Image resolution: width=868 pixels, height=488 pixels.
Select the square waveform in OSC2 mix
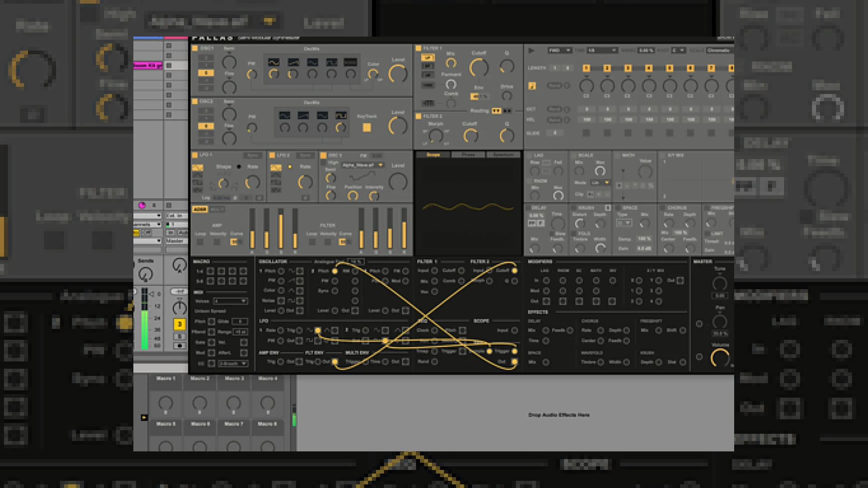point(341,116)
